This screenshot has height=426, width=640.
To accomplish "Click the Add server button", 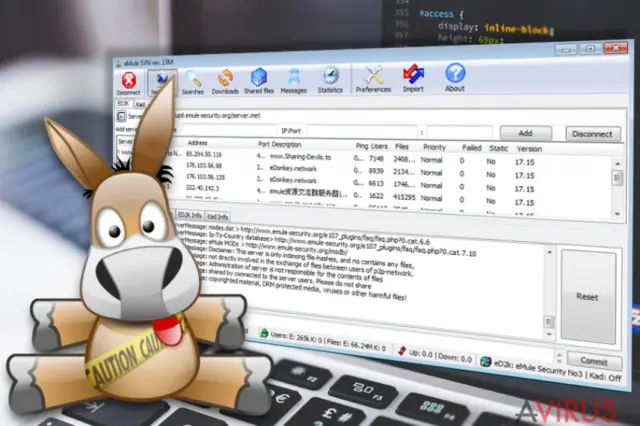I will pyautogui.click(x=526, y=133).
